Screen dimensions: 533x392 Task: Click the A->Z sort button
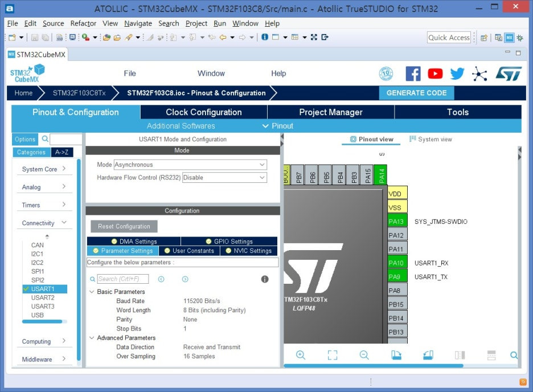pos(62,152)
